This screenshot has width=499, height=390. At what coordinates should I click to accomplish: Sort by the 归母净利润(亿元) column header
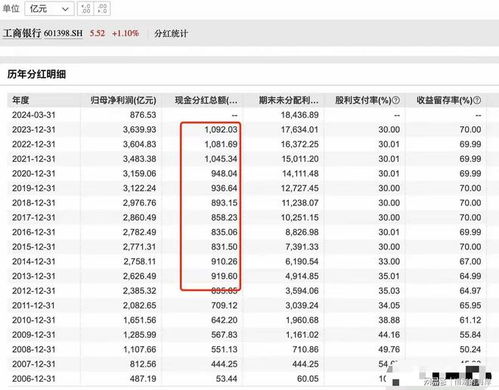click(x=123, y=100)
